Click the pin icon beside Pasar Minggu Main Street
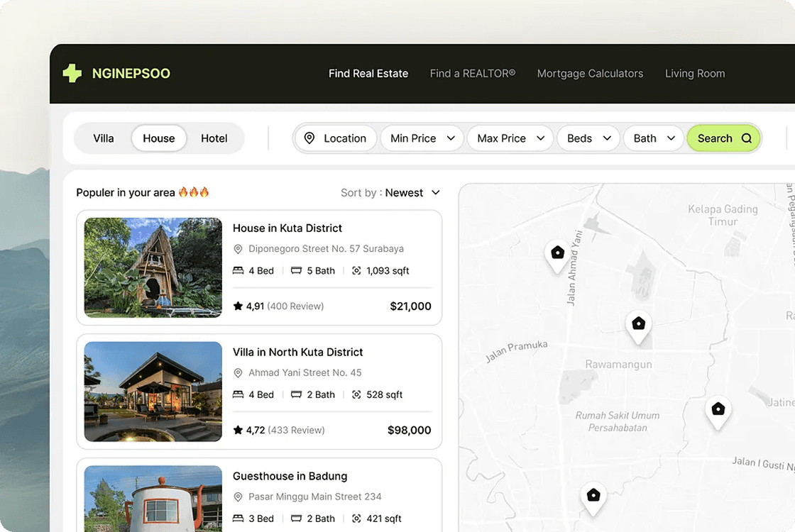This screenshot has height=532, width=795. [238, 497]
